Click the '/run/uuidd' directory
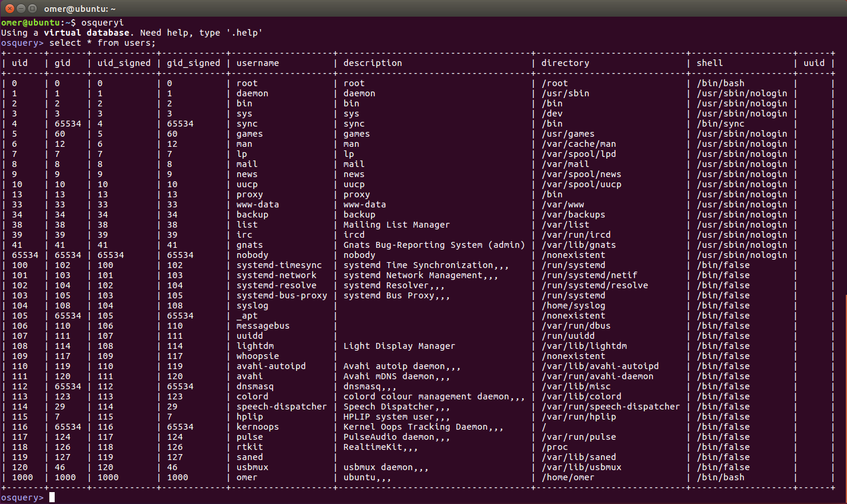The height and width of the screenshot is (504, 847). 568,336
